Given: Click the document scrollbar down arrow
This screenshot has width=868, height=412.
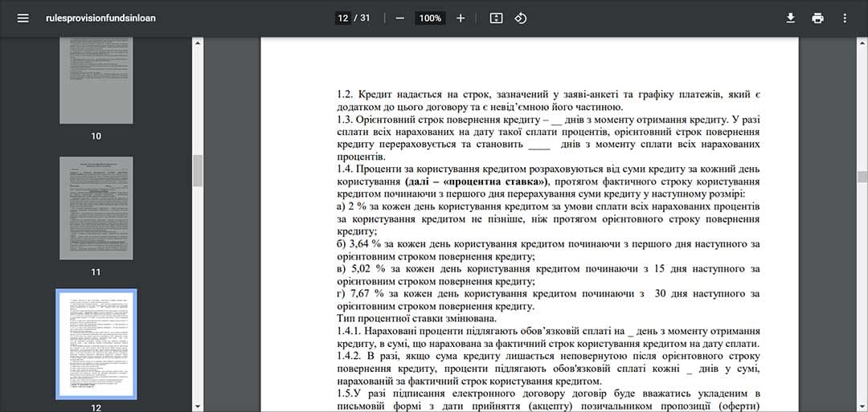Looking at the screenshot, I should [862, 406].
